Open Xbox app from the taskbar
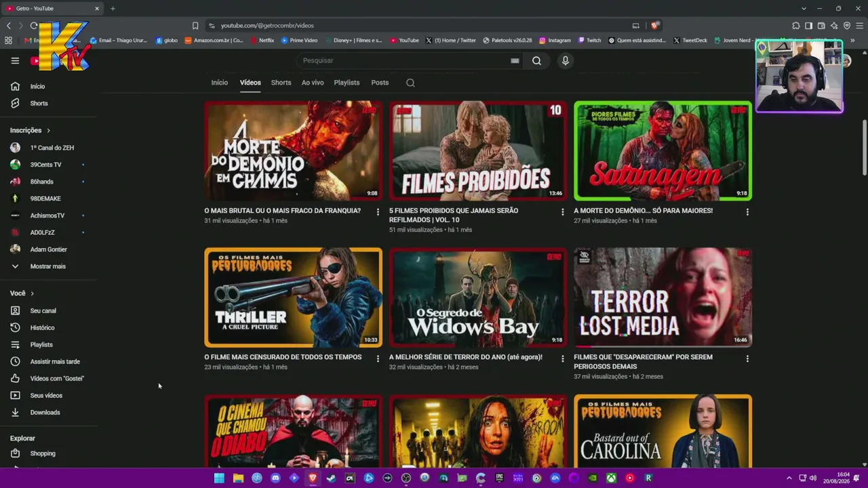 (611, 478)
